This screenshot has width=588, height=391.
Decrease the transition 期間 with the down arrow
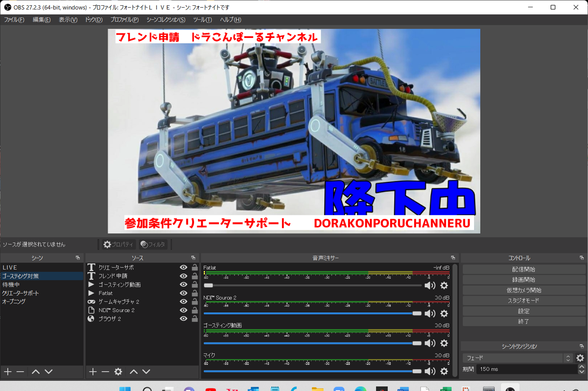[x=581, y=372]
